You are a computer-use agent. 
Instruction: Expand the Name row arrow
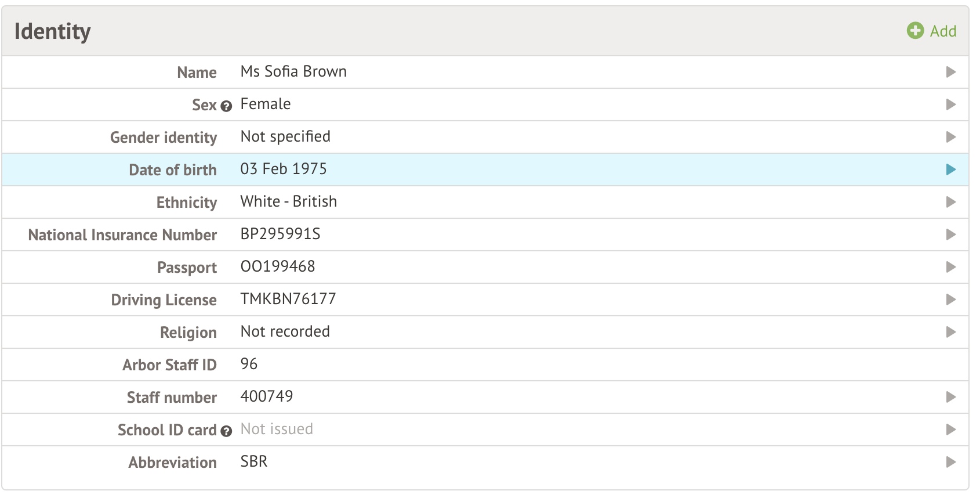click(950, 72)
